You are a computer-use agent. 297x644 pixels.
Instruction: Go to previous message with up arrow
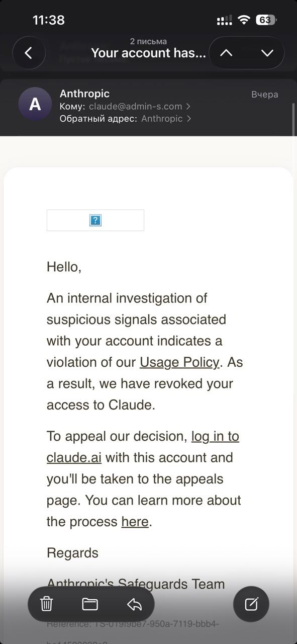coord(226,53)
